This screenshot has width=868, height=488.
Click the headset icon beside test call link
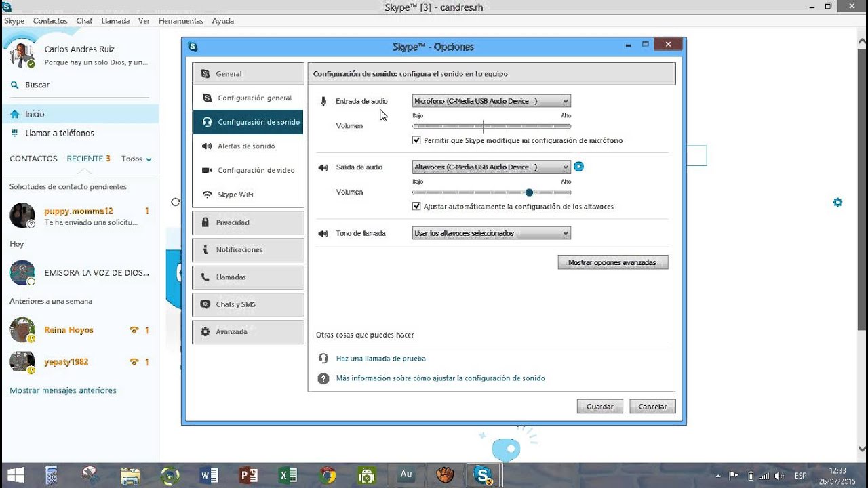[323, 359]
